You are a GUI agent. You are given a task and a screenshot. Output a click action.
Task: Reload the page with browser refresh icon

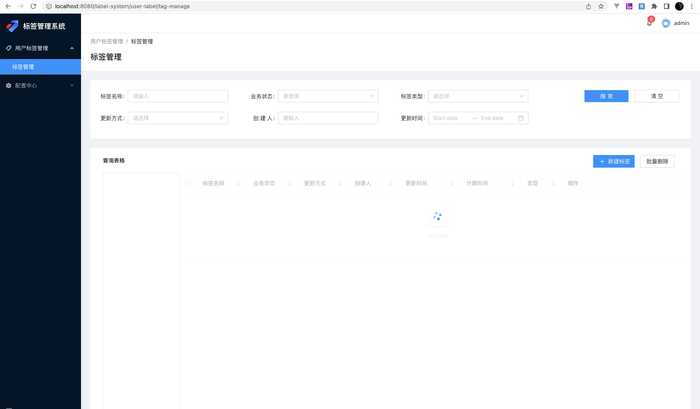click(33, 6)
